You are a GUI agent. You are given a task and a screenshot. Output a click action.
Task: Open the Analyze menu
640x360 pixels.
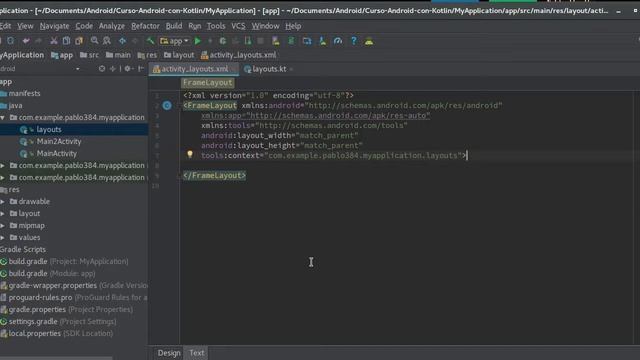click(x=112, y=26)
